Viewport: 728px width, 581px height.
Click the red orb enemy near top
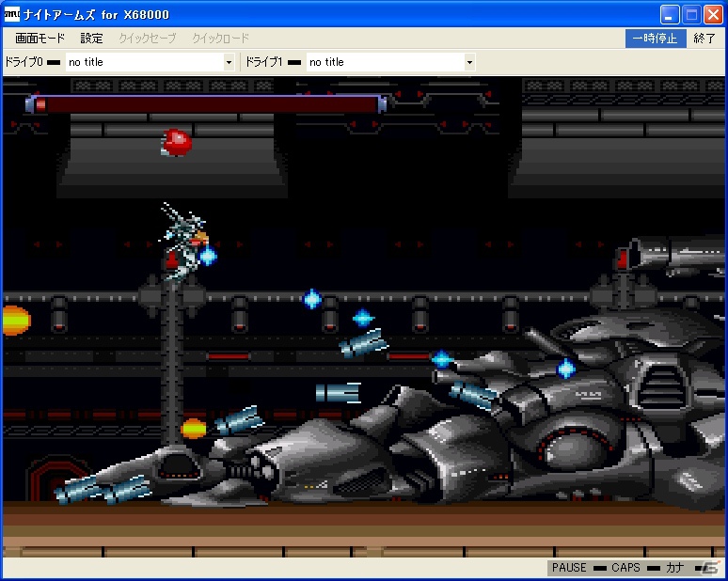click(177, 143)
